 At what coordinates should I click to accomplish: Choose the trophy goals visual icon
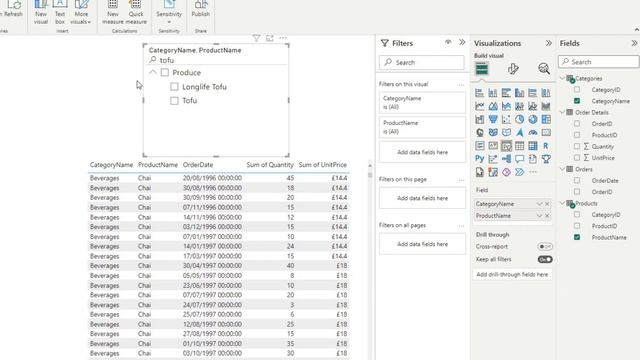tap(546, 159)
